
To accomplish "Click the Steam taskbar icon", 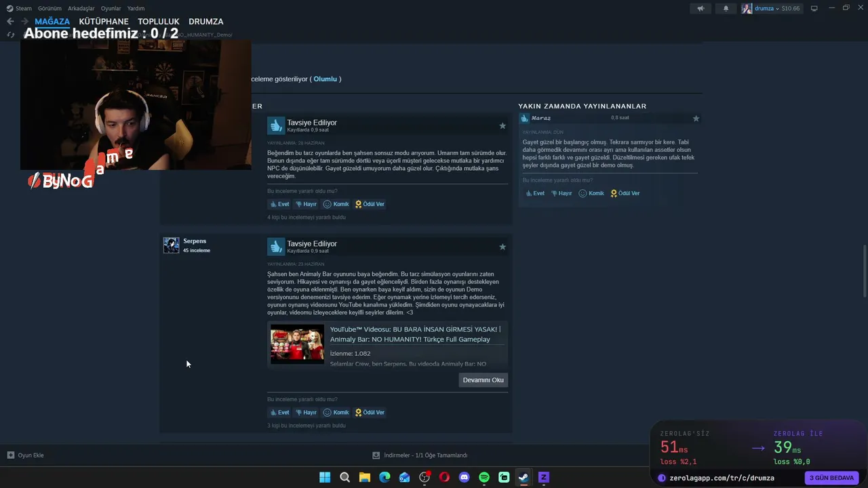I will [524, 477].
